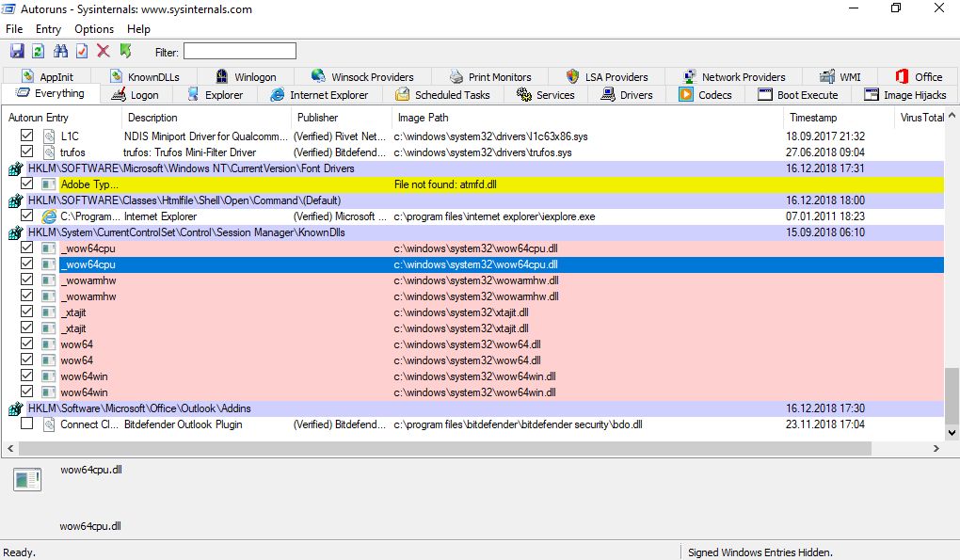Click the green Jump to Entry icon
The width and height of the screenshot is (960, 560).
(125, 52)
